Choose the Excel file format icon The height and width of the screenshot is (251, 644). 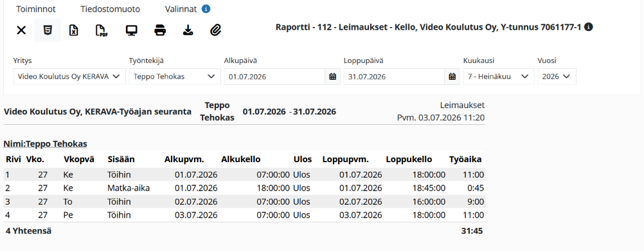pyautogui.click(x=73, y=30)
